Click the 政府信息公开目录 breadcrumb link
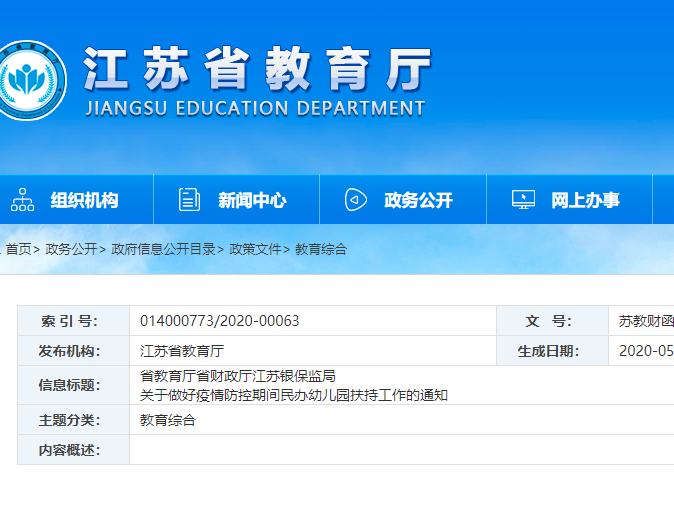The height and width of the screenshot is (505, 674). [163, 249]
